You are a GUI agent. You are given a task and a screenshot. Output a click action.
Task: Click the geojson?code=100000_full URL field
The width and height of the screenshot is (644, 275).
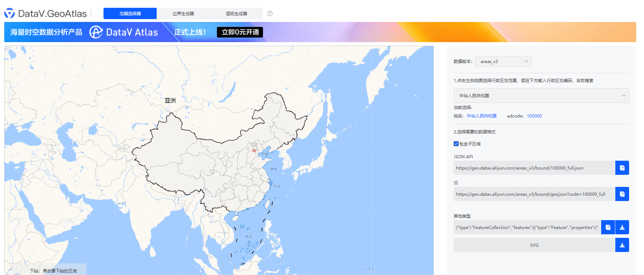pos(534,194)
